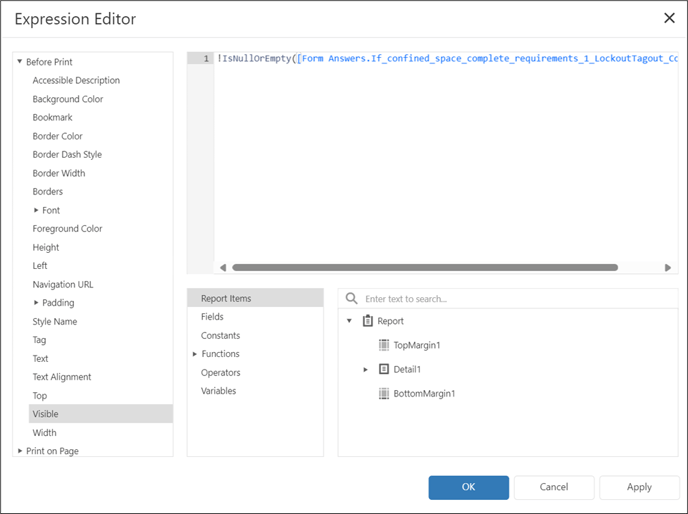Click the search magnifier icon
This screenshot has height=514, width=688.
coord(351,298)
